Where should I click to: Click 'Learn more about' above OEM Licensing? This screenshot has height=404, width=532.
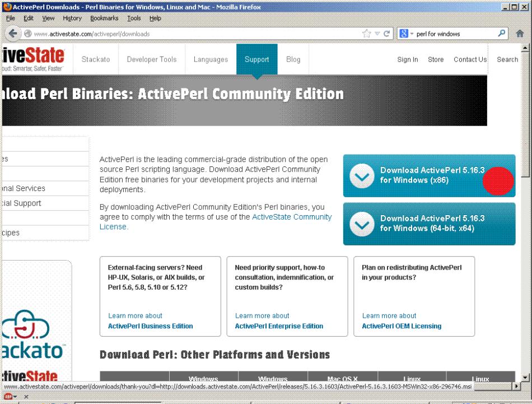[x=389, y=315]
